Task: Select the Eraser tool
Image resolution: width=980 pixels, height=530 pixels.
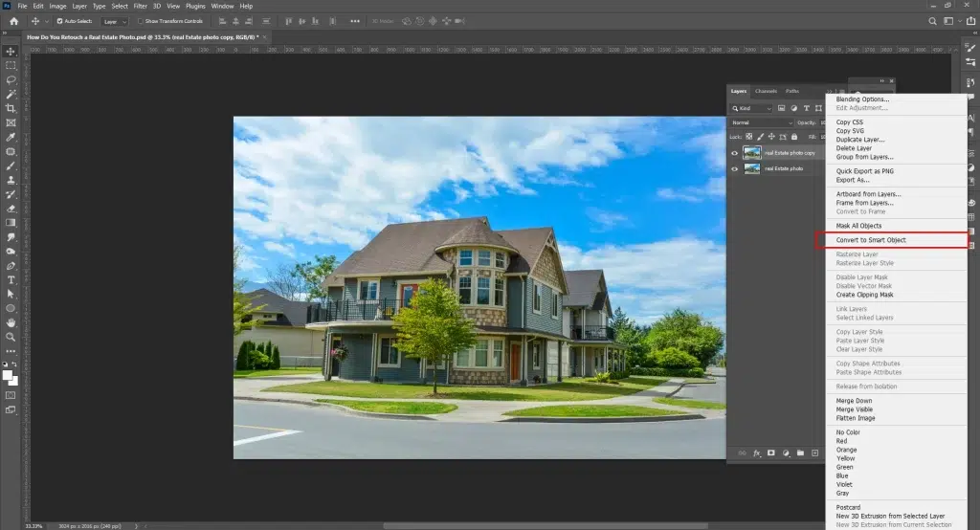Action: coord(11,209)
